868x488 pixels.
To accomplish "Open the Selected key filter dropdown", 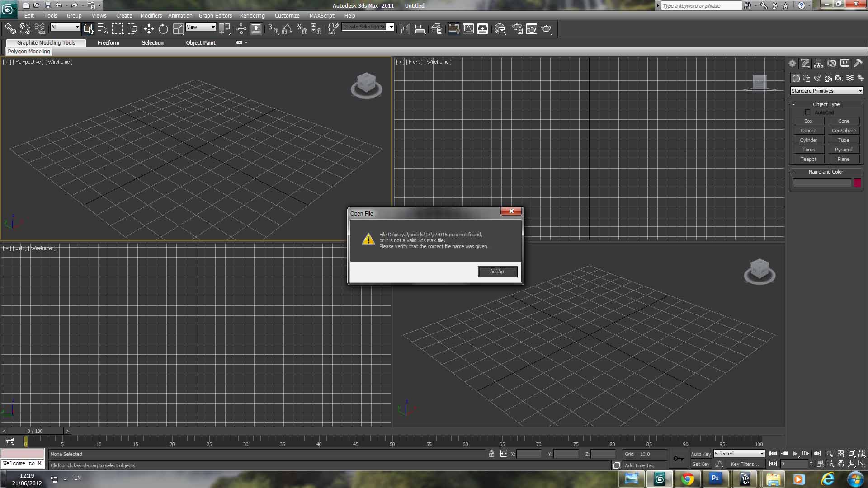I will (x=739, y=454).
